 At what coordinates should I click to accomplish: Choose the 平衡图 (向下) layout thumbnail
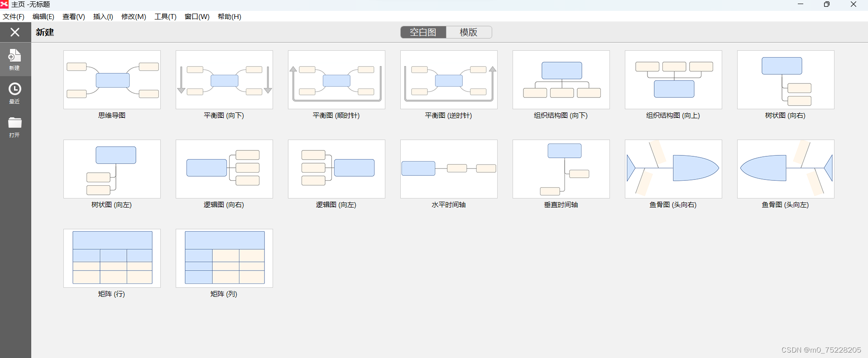(x=224, y=80)
